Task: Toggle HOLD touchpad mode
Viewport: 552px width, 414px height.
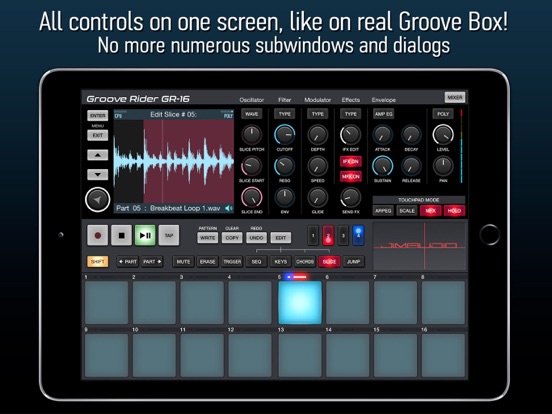Action: pos(454,211)
